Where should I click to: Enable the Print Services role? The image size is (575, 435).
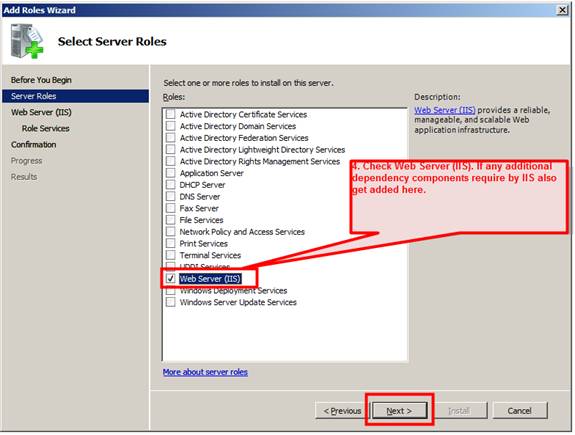[x=171, y=243]
